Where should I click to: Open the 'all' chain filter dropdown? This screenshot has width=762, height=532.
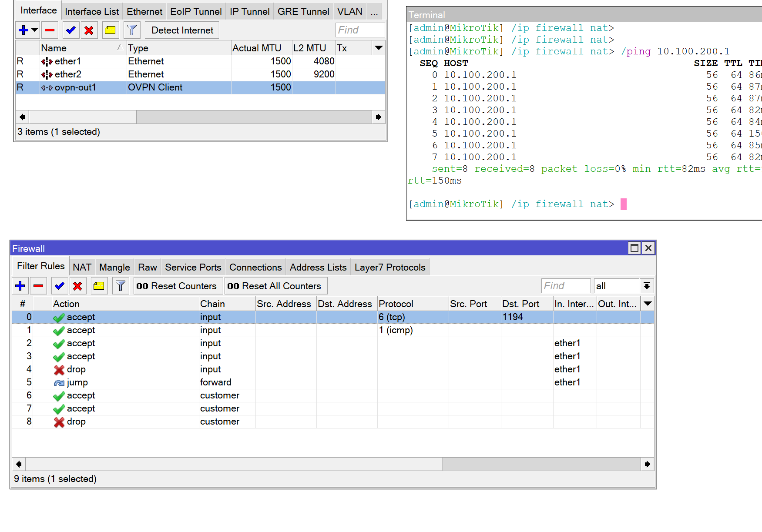tap(647, 286)
